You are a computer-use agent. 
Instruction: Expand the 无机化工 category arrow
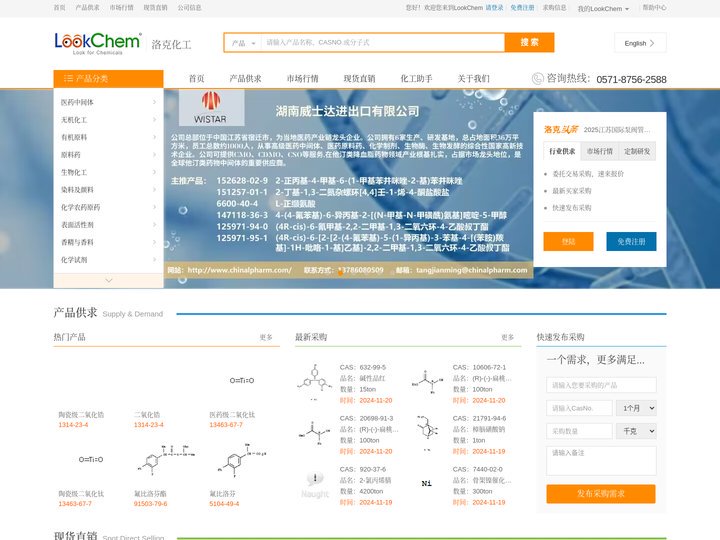154,119
